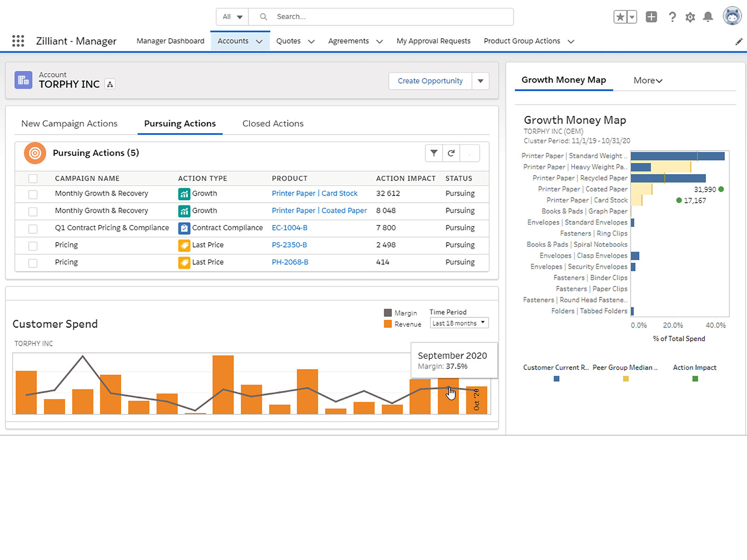Open the PS-2350-B product link
This screenshot has width=747, height=560.
tap(289, 245)
